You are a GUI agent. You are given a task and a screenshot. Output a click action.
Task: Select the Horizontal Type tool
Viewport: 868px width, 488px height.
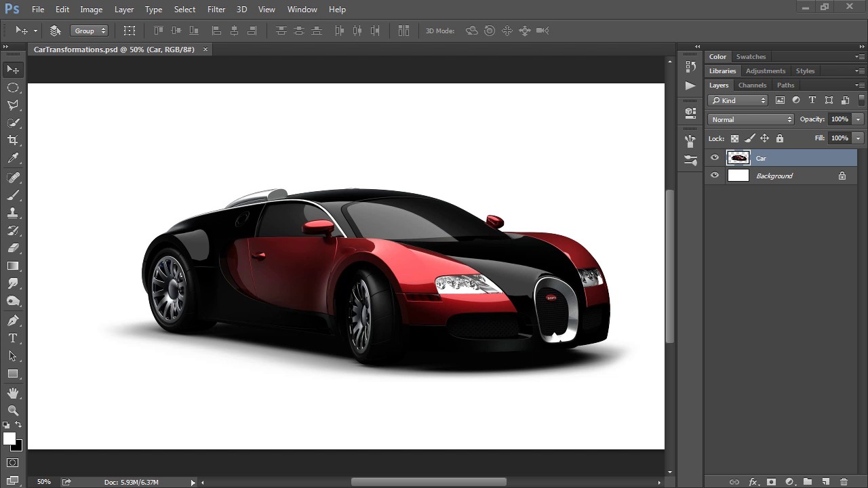pos(13,338)
